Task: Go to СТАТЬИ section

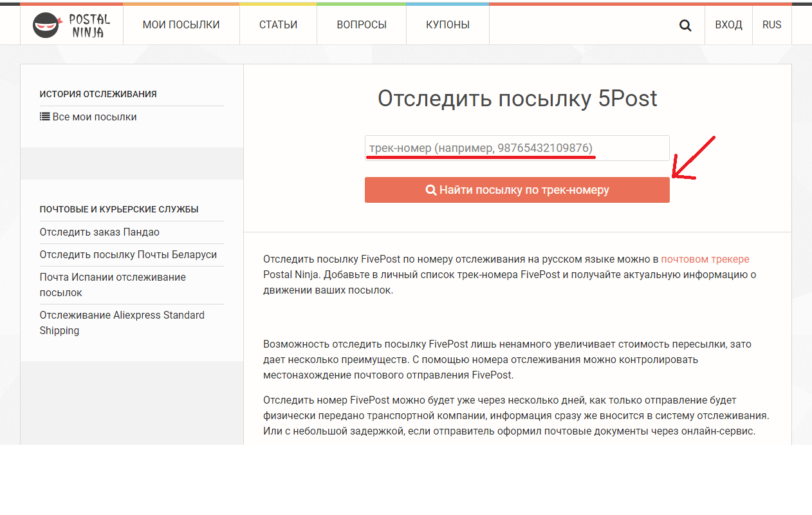Action: (278, 25)
